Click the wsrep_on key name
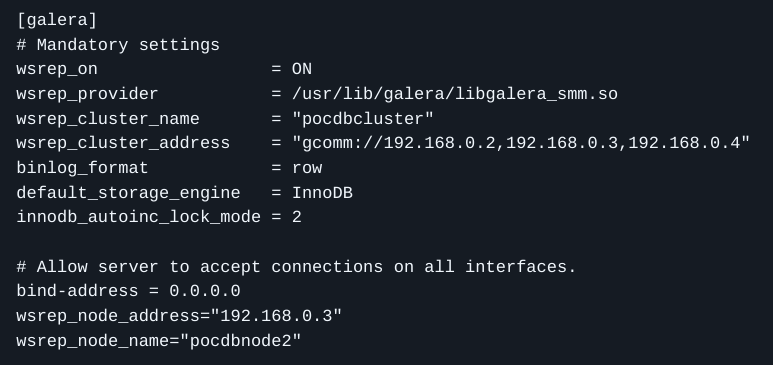Image resolution: width=773 pixels, height=365 pixels. pos(57,70)
